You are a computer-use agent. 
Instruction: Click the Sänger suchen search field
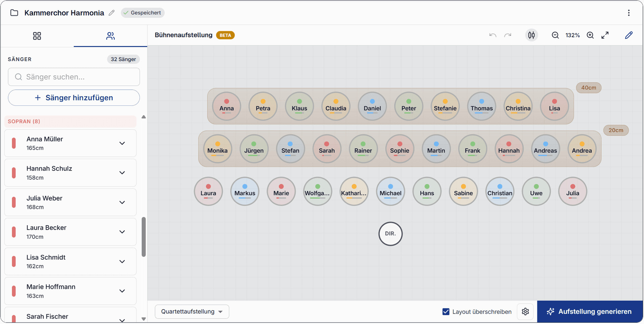[74, 77]
